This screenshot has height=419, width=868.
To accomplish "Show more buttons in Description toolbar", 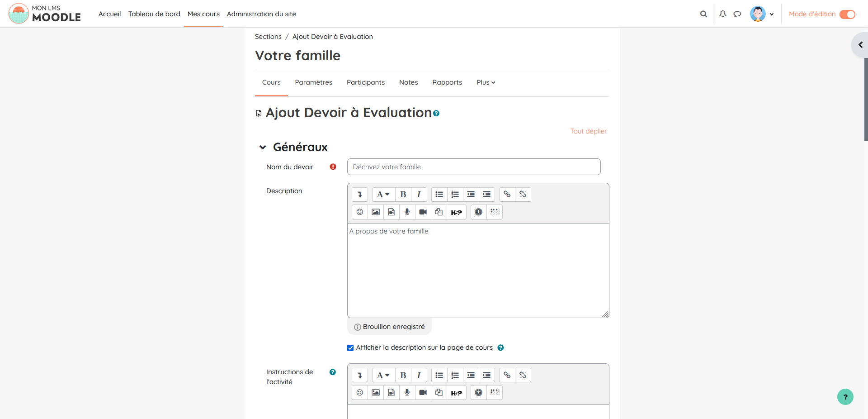I will 359,195.
